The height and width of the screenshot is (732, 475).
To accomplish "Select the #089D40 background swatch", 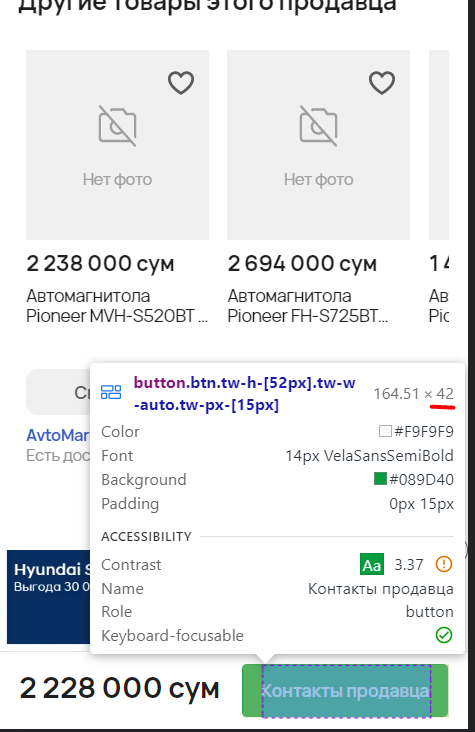I will pyautogui.click(x=380, y=479).
